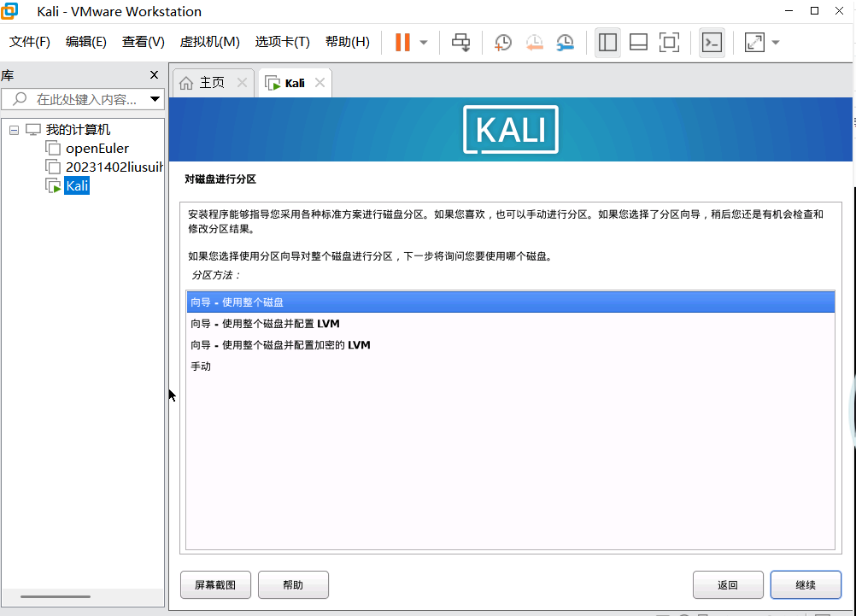This screenshot has height=616, width=856.
Task: Open the 选项卡(T) menu
Action: (282, 42)
